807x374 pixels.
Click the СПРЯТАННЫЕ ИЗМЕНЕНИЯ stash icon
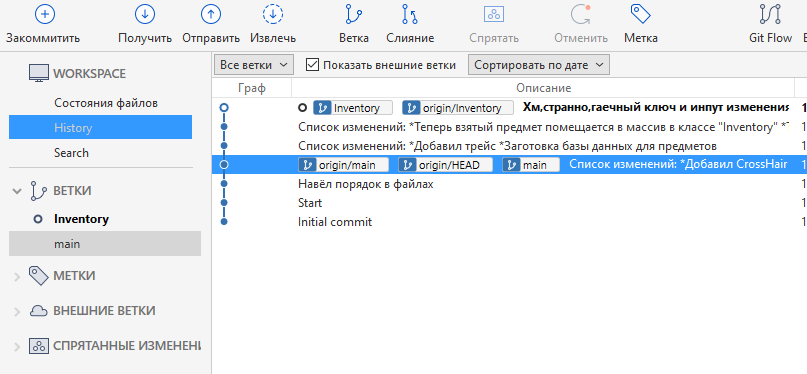click(39, 346)
